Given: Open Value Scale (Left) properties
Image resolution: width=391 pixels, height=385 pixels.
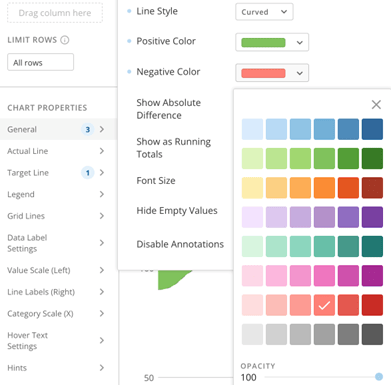Looking at the screenshot, I should (x=58, y=270).
